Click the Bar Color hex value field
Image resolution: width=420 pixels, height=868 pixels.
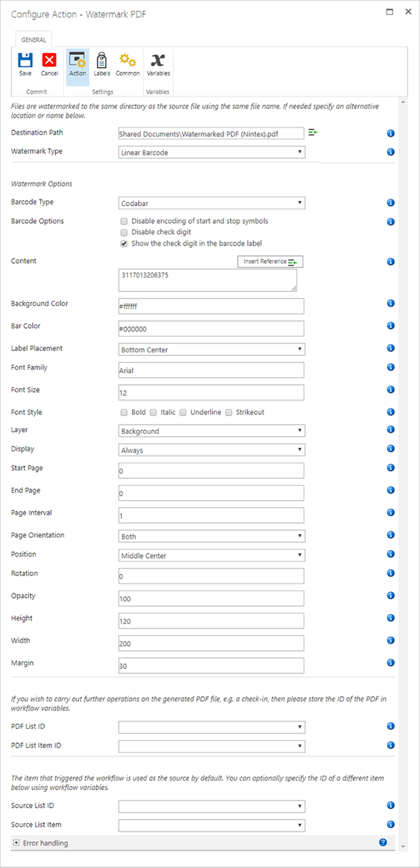[211, 328]
